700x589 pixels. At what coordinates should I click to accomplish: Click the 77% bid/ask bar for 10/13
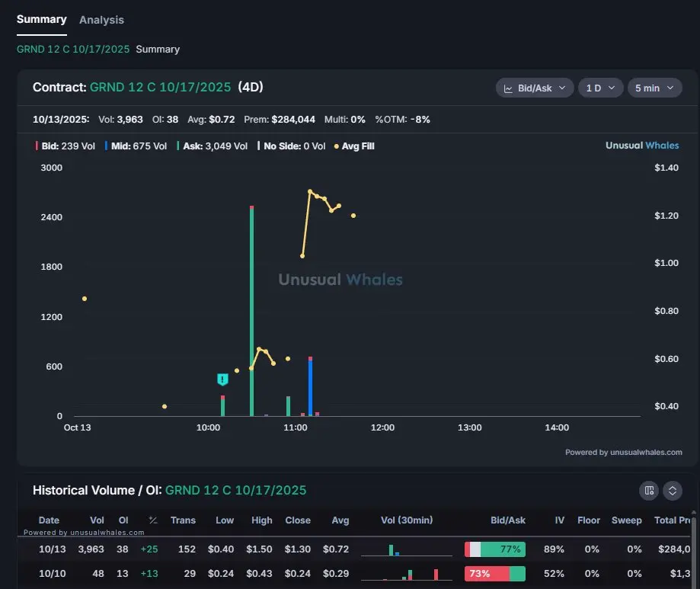click(495, 549)
